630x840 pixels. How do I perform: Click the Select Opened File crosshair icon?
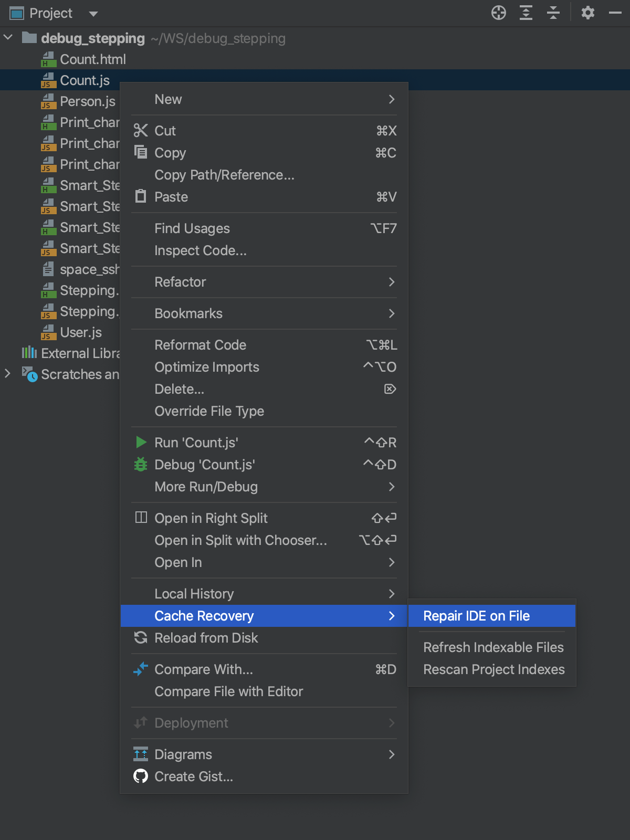[498, 13]
